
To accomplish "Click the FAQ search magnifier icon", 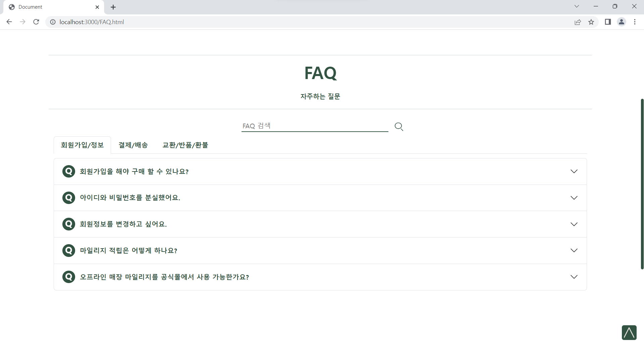I will pos(399,127).
